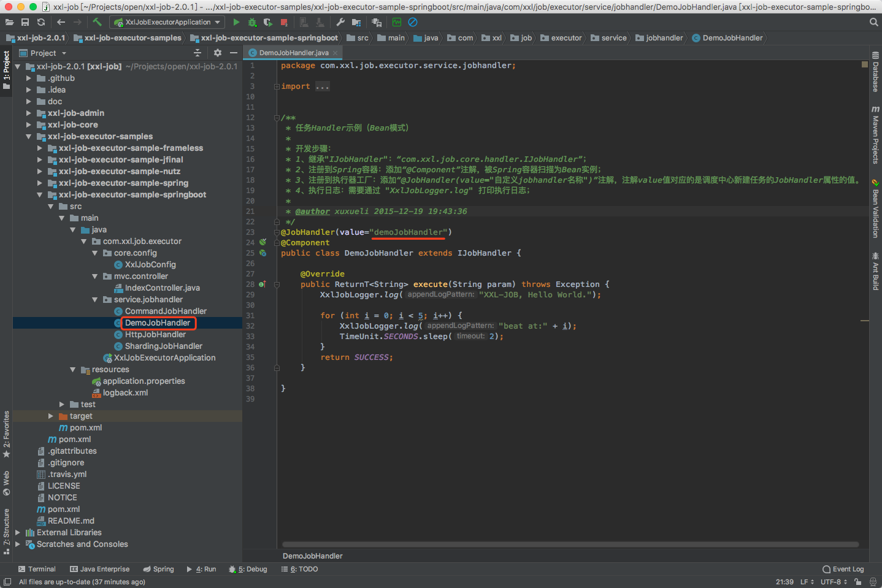The height and width of the screenshot is (588, 882).
Task: Click the blue prohibited circle toolbar icon
Action: click(413, 22)
